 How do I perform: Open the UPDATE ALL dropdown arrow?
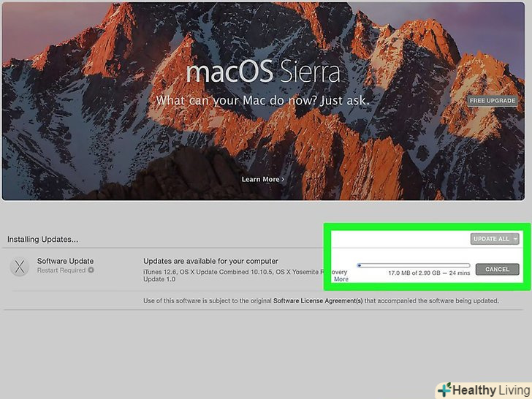click(515, 239)
